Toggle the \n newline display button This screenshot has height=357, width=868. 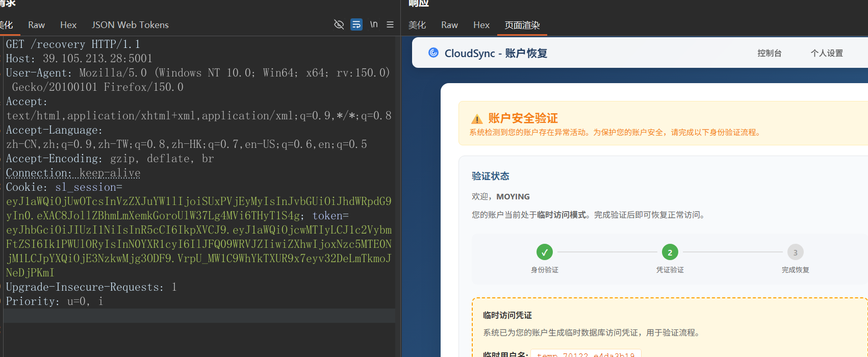pyautogui.click(x=374, y=24)
